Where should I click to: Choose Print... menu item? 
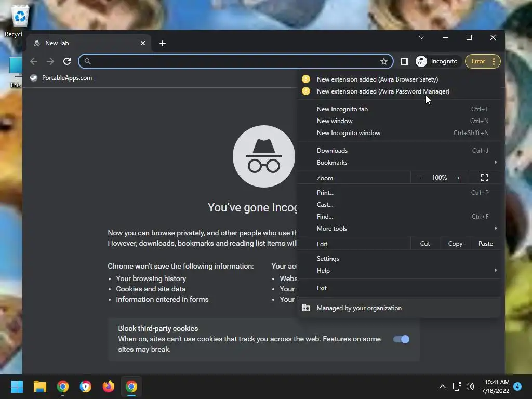pos(399,192)
